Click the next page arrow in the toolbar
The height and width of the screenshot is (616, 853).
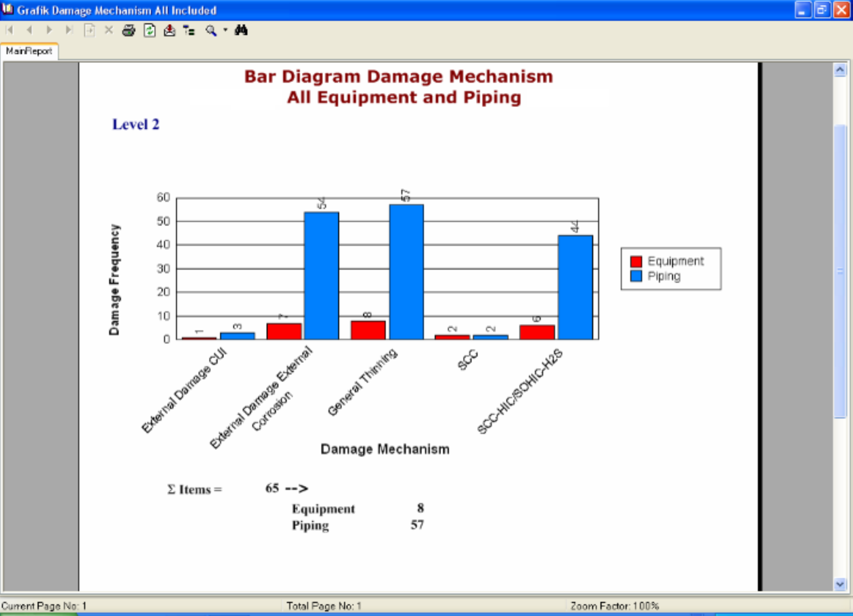(x=49, y=30)
